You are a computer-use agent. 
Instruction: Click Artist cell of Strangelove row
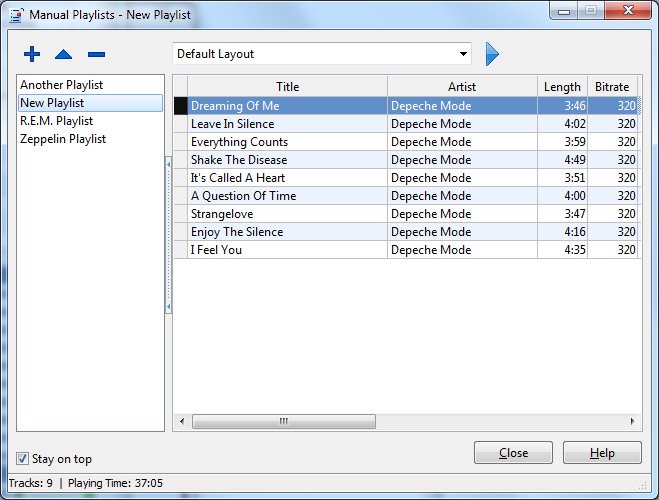click(462, 214)
